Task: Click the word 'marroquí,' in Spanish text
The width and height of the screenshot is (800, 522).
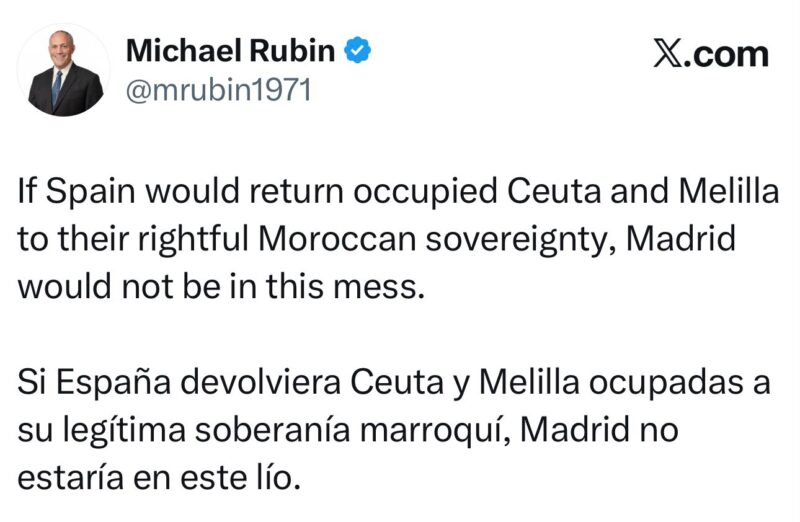Action: pos(435,430)
